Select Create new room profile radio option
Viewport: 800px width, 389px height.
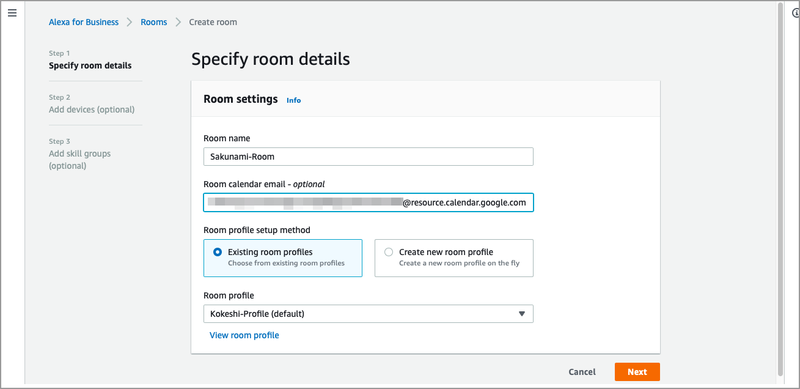pyautogui.click(x=389, y=252)
